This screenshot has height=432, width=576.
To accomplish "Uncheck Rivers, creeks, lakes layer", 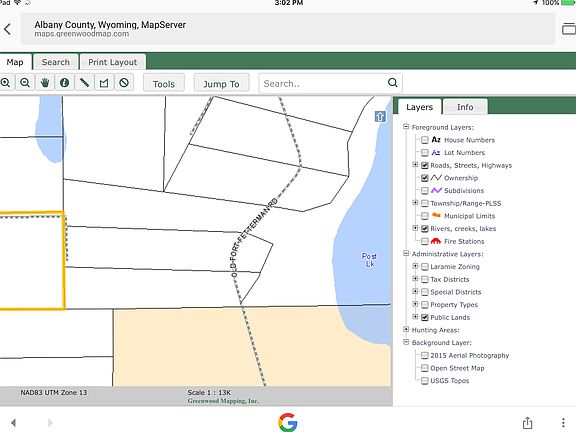I will 425,228.
